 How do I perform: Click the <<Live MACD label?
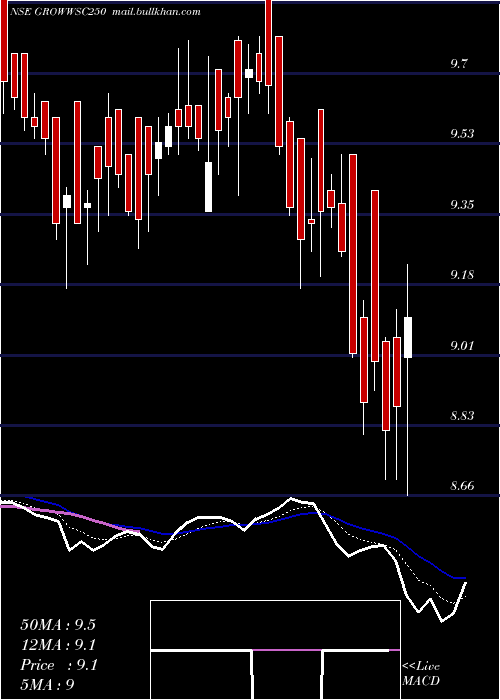[421, 674]
